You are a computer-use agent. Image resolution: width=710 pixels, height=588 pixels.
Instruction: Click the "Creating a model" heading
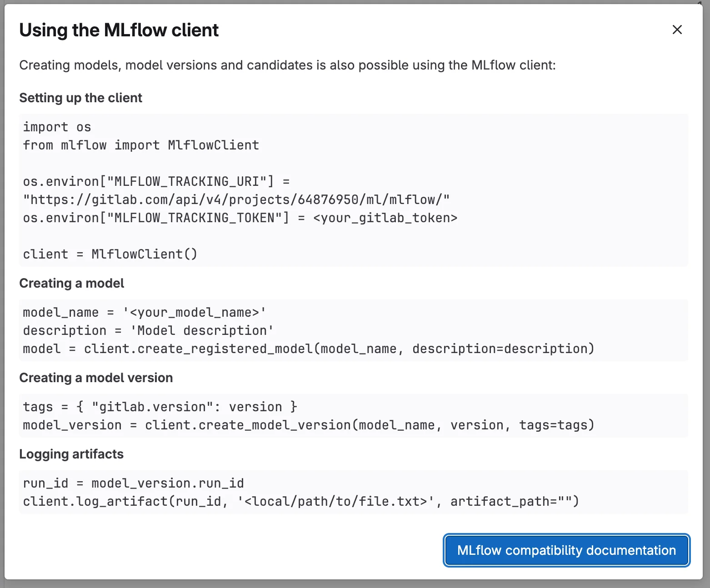[x=71, y=283]
